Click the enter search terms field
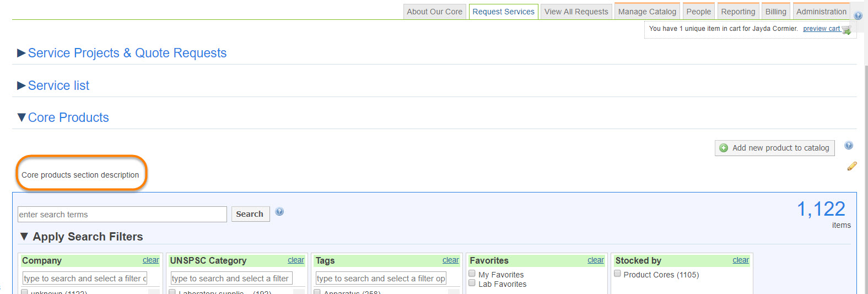Viewport: 868px width, 294px height. 122,215
